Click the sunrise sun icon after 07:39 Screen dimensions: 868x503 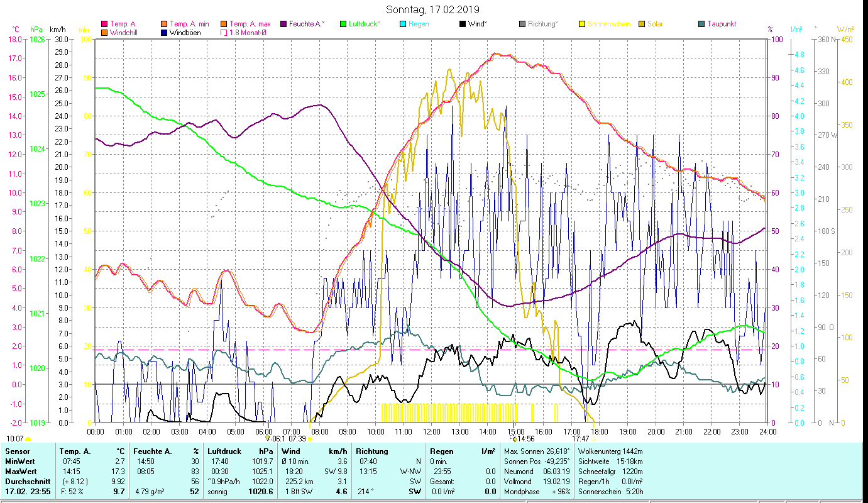click(309, 439)
